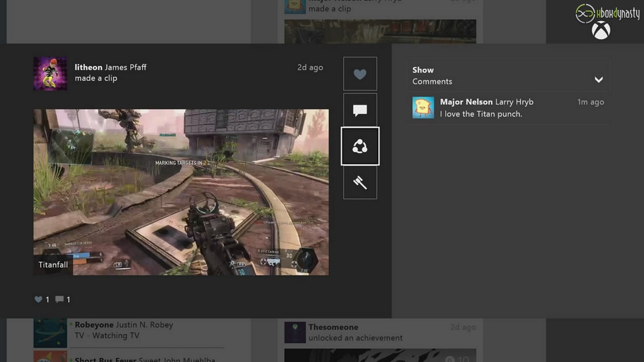The image size is (644, 362).
Task: Click the XboxDynasty watermark logo
Action: pyautogui.click(x=606, y=13)
